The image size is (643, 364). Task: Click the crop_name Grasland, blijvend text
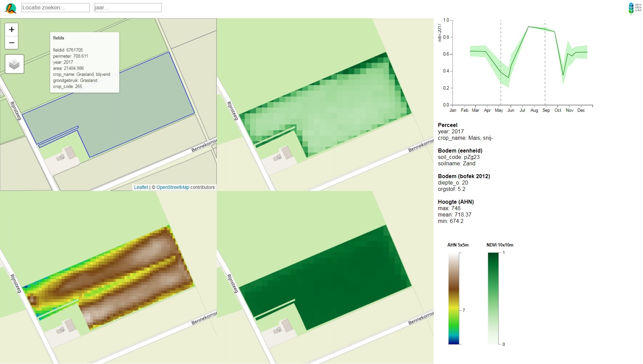point(82,74)
